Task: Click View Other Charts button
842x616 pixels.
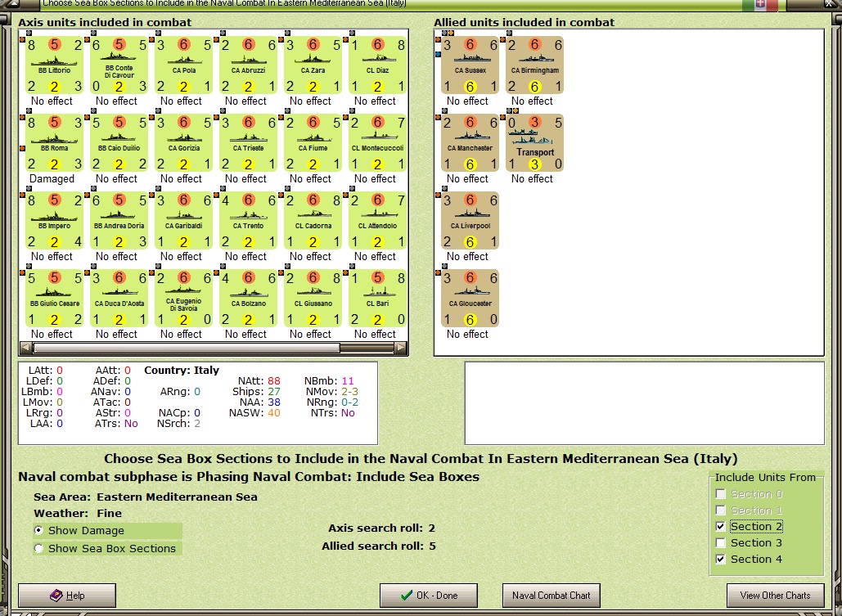Action: tap(775, 595)
